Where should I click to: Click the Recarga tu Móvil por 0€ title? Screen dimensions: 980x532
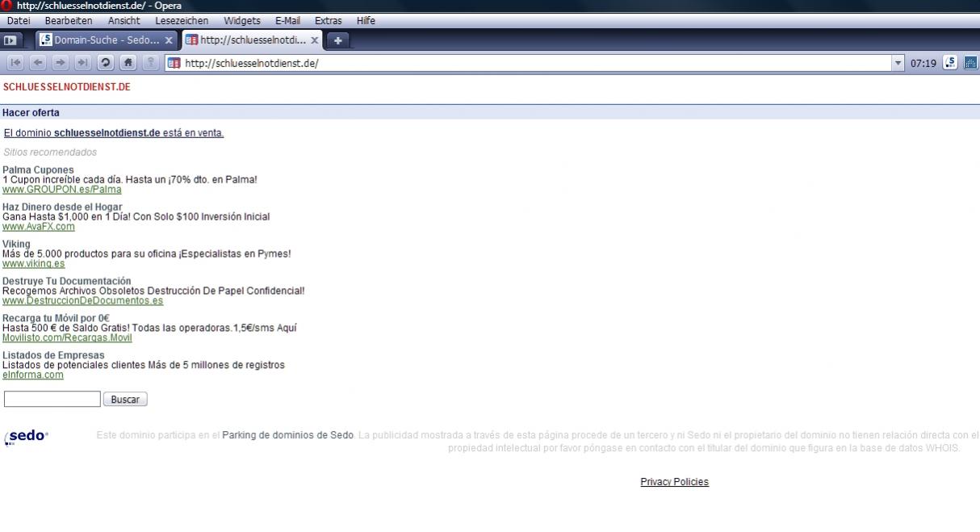click(56, 318)
